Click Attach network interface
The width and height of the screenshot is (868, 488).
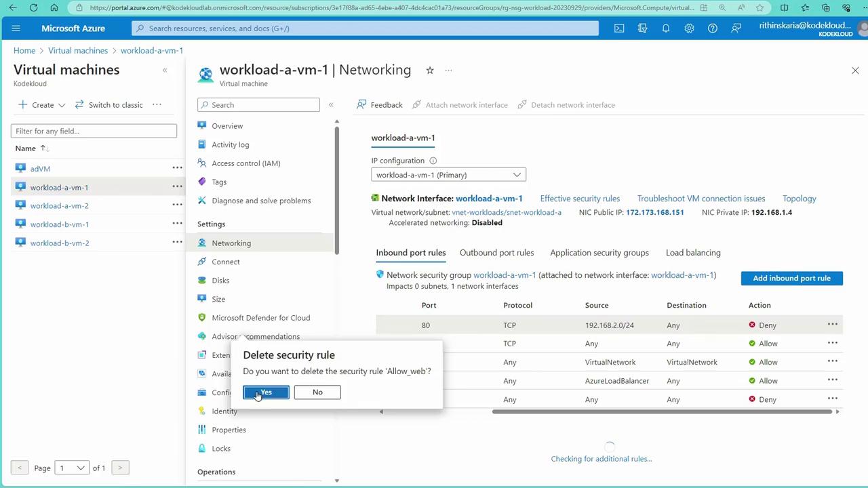click(x=460, y=104)
